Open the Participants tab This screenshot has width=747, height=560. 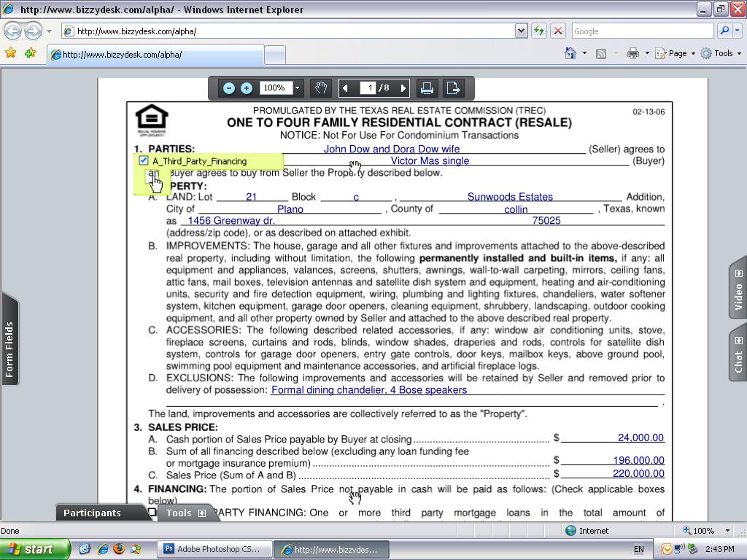tap(92, 513)
